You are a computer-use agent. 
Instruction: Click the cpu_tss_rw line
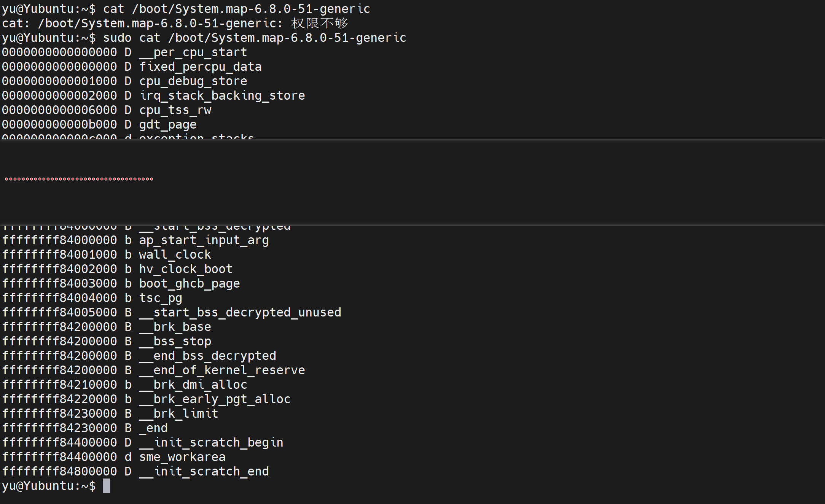click(x=107, y=110)
